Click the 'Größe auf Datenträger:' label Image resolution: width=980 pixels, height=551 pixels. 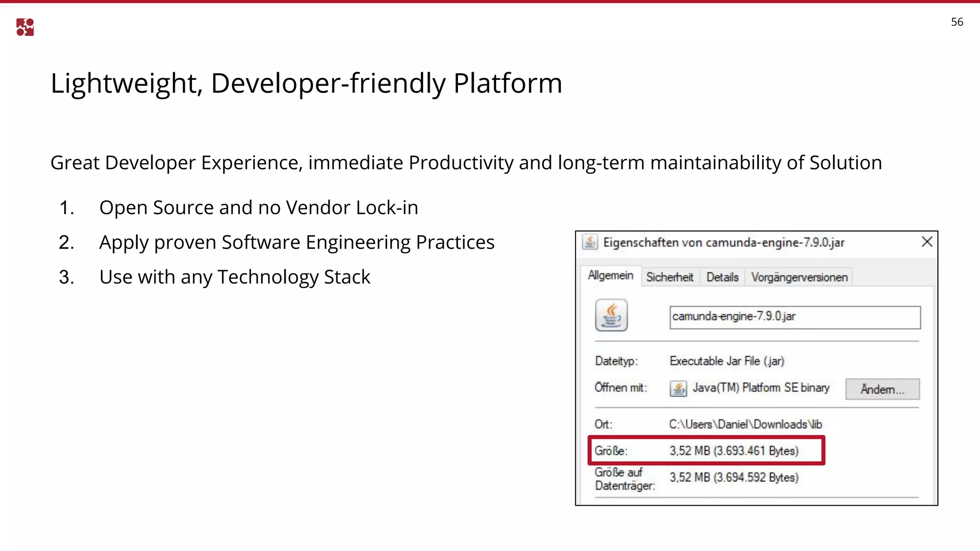625,479
